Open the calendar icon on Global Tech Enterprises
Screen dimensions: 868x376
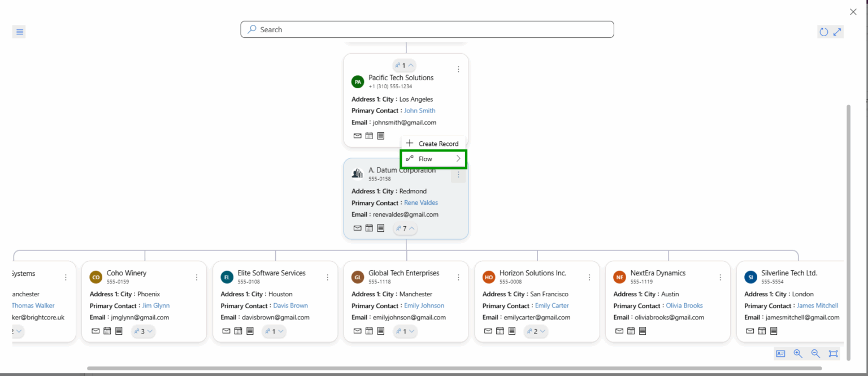point(369,331)
